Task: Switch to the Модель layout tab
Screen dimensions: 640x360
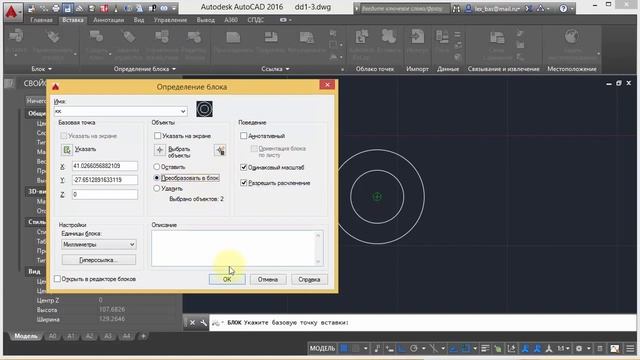Action: pos(26,336)
